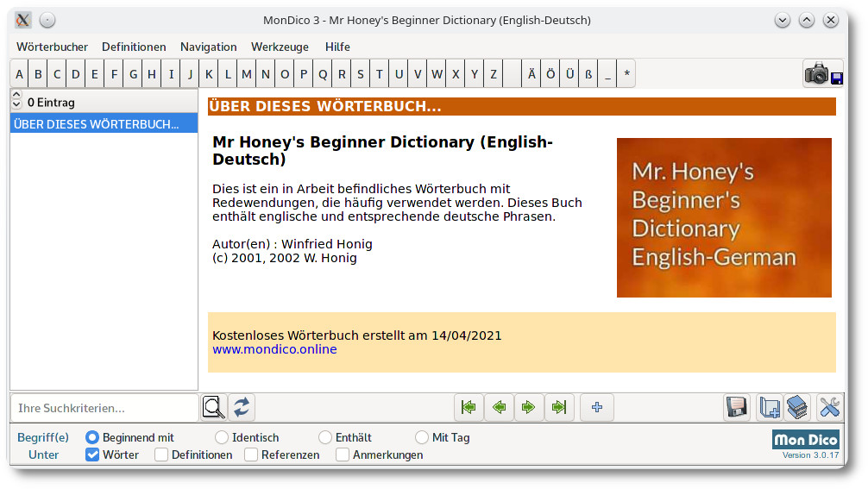
Task: Click the Ihre Suchkriterien search field
Action: 104,408
